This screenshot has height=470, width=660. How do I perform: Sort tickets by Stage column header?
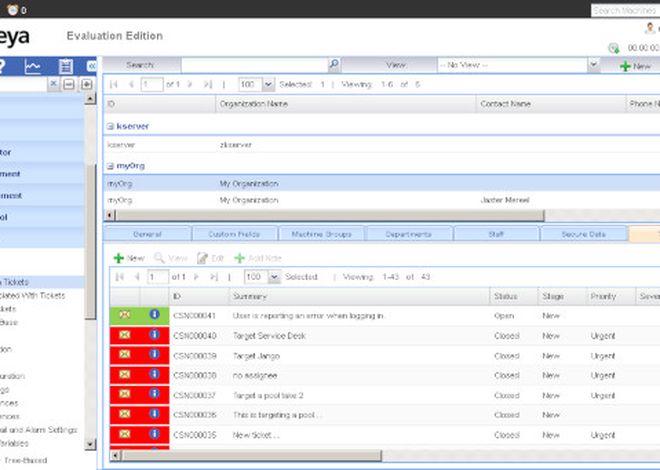[562, 296]
